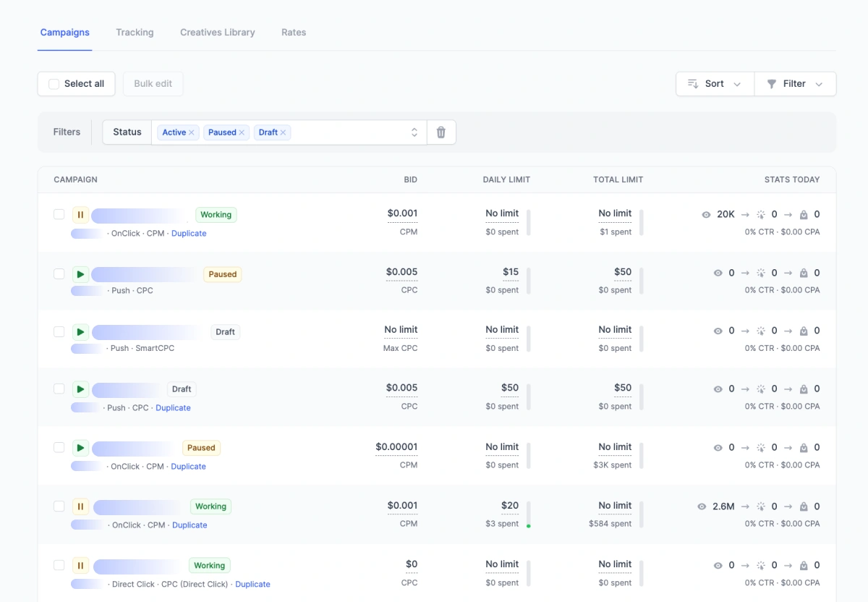868x602 pixels.
Task: Start the second campaign using its play icon
Action: [80, 274]
